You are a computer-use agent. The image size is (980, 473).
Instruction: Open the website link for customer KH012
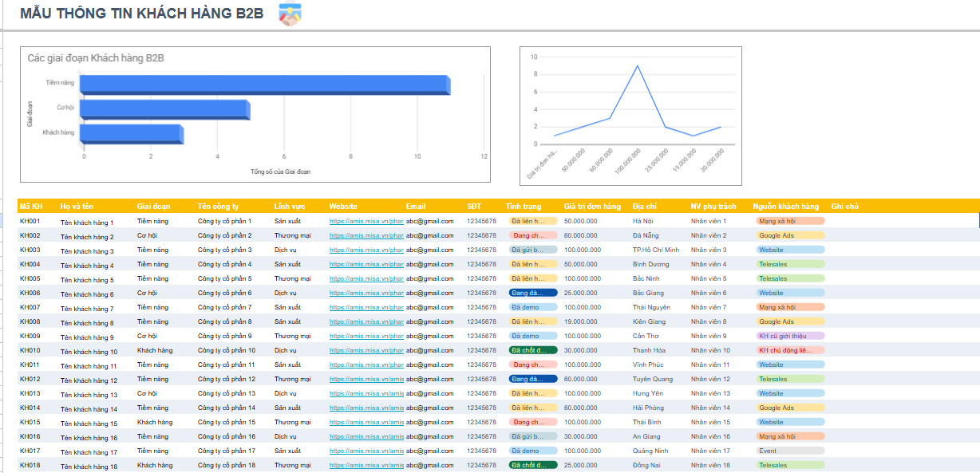tap(366, 379)
